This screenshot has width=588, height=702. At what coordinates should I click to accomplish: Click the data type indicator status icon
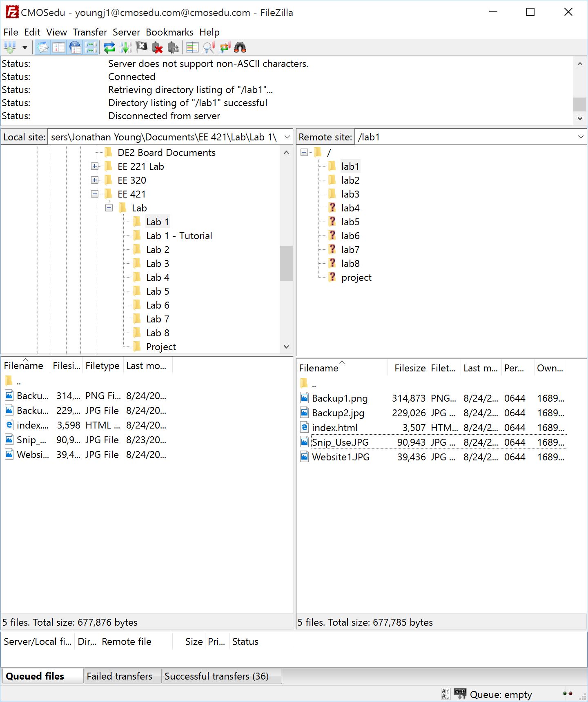[445, 693]
